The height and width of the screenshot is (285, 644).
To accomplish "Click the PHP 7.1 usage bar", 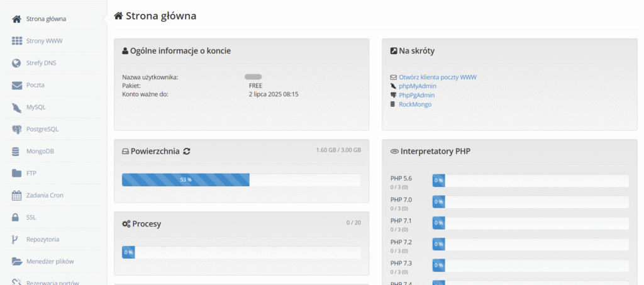I will [x=531, y=223].
